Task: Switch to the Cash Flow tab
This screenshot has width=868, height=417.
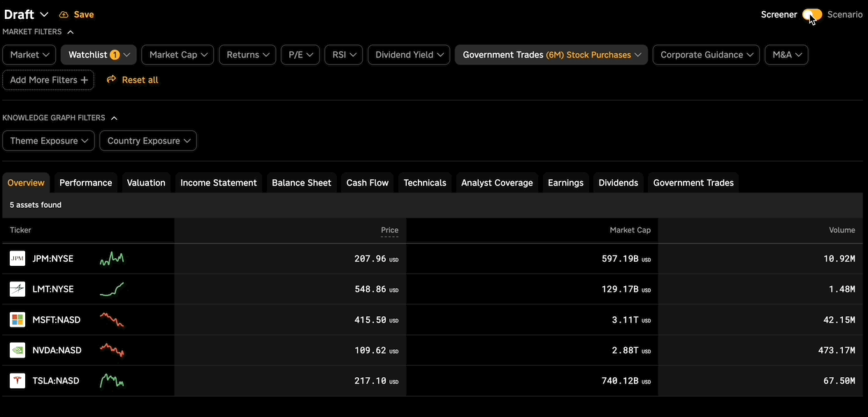Action: (368, 183)
